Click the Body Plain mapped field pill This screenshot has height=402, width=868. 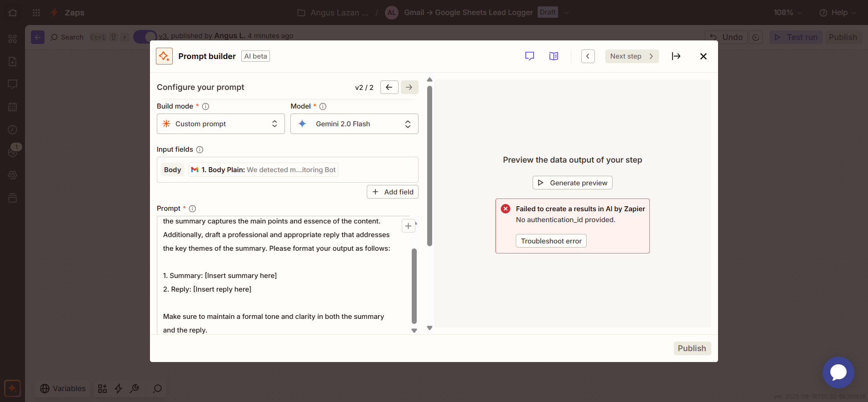click(x=263, y=169)
